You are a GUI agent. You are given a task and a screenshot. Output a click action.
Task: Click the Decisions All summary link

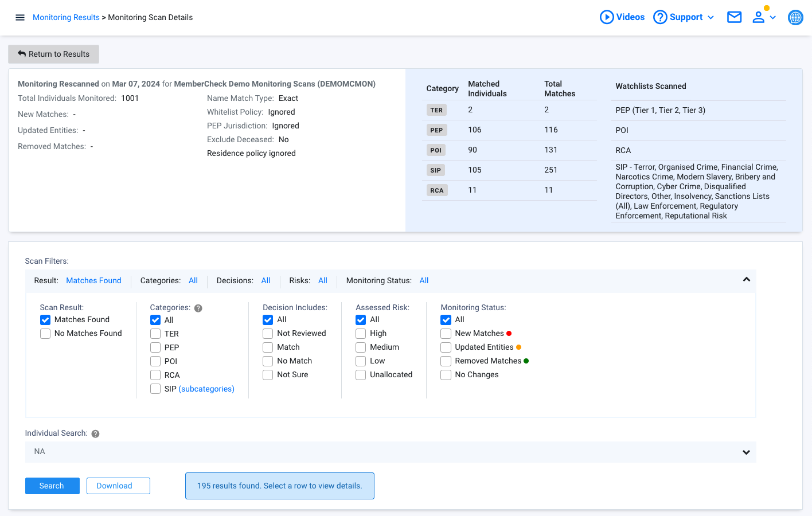[266, 280]
